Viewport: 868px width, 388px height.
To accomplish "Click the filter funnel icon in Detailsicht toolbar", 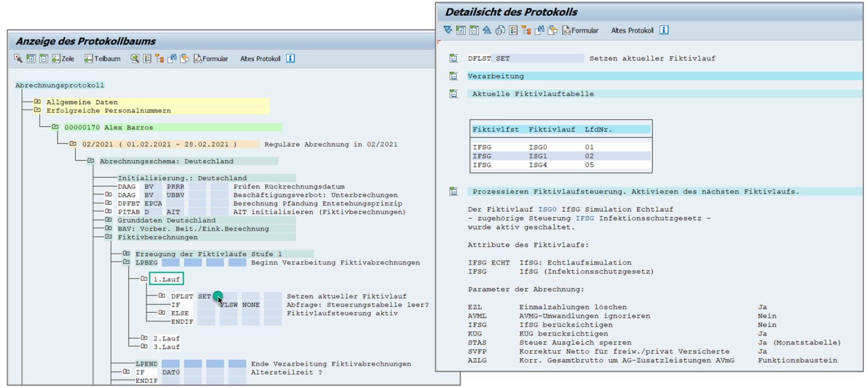I will (x=446, y=30).
